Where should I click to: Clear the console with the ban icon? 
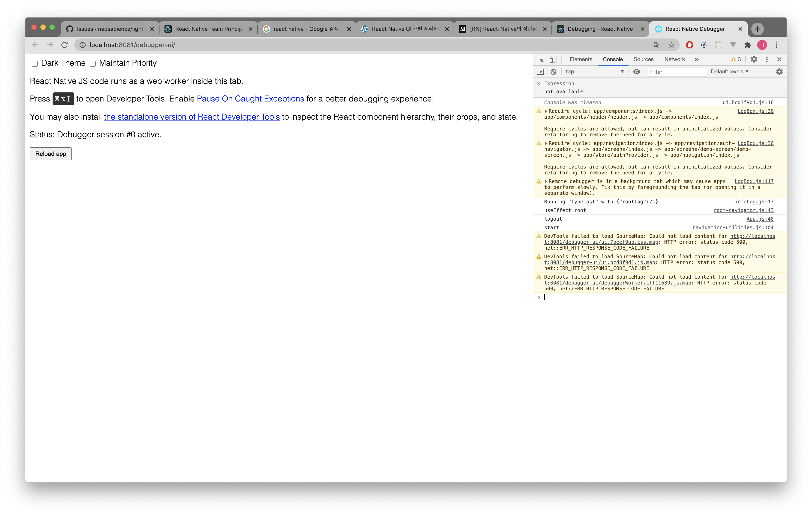pyautogui.click(x=553, y=71)
